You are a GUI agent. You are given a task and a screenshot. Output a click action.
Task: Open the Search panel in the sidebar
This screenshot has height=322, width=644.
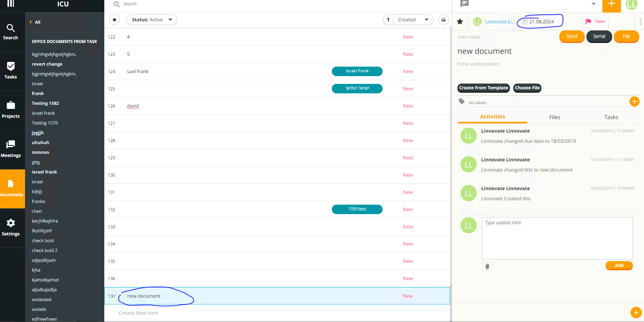click(10, 31)
